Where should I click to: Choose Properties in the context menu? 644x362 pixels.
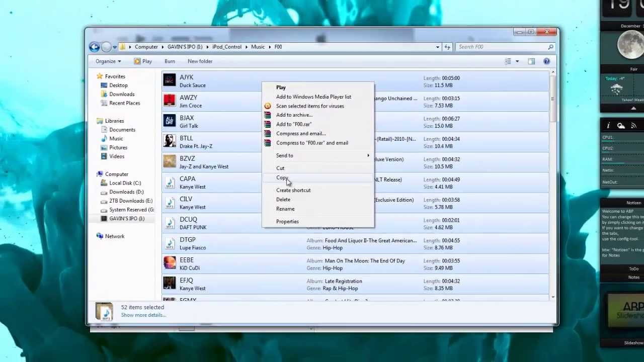(318, 222)
